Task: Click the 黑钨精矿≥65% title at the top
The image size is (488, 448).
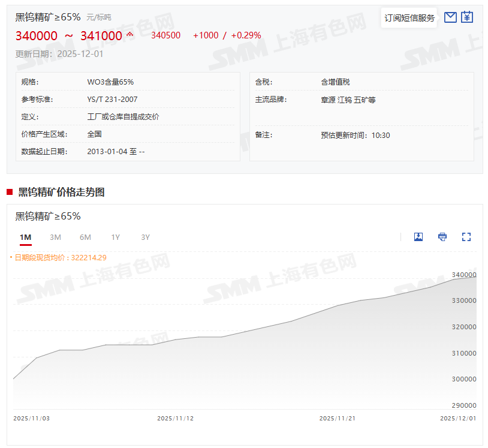Action: tap(48, 17)
